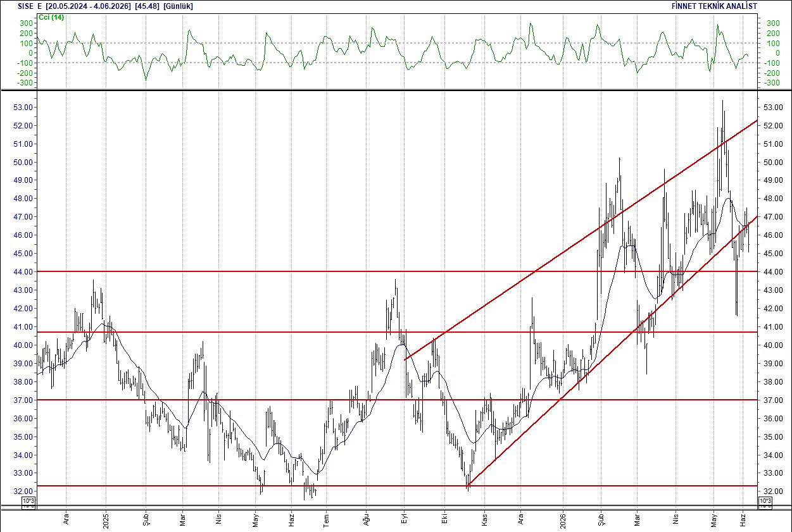Click -100 on the right CCI axis
The height and width of the screenshot is (532, 792).
773,63
